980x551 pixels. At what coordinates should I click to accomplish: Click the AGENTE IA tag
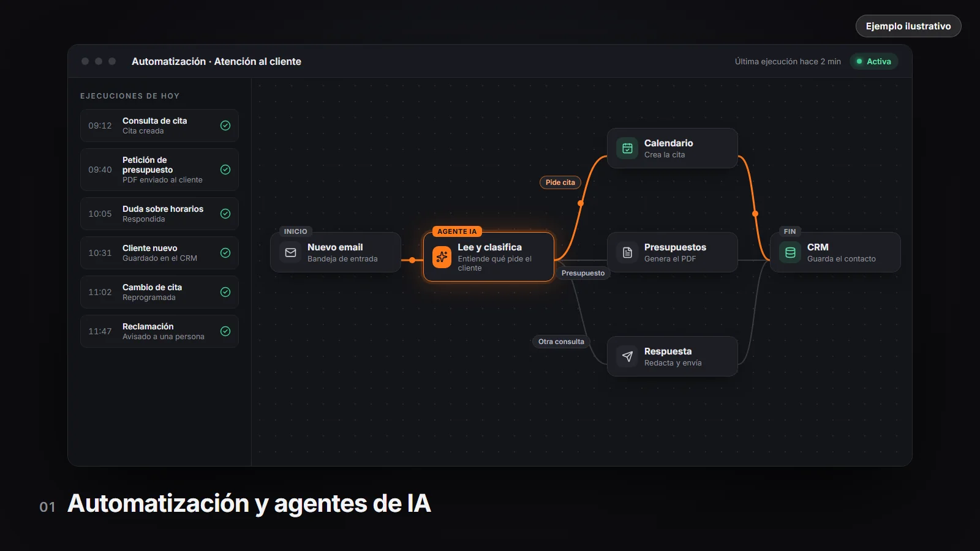[x=457, y=231]
